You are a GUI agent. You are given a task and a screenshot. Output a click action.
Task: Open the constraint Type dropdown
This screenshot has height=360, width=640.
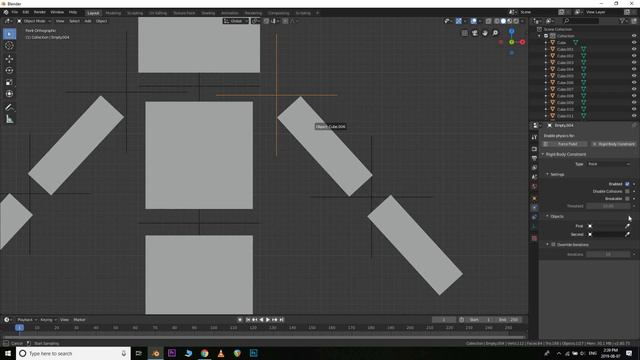pos(609,164)
